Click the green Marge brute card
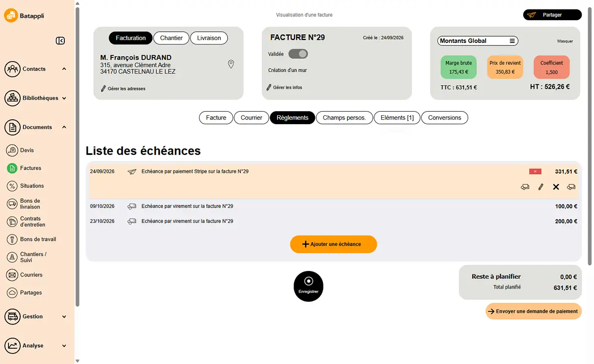Image resolution: width=594 pixels, height=364 pixels. click(x=458, y=67)
